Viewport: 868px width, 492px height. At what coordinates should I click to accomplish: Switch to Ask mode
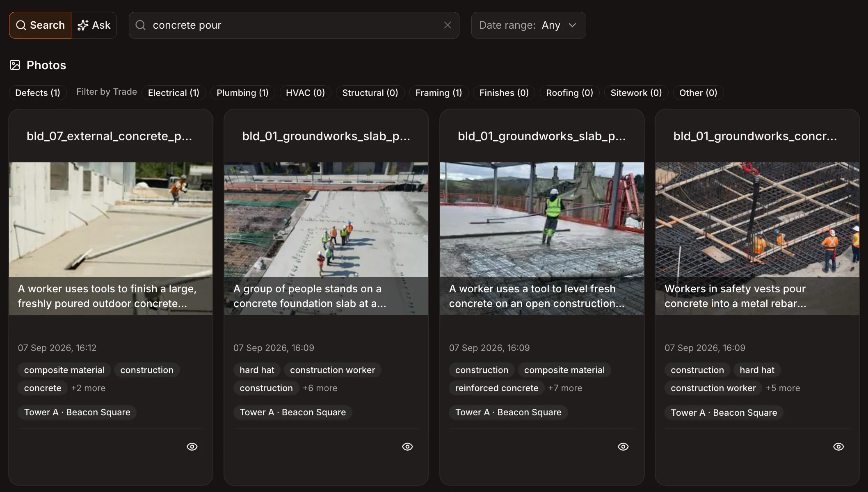pos(94,25)
